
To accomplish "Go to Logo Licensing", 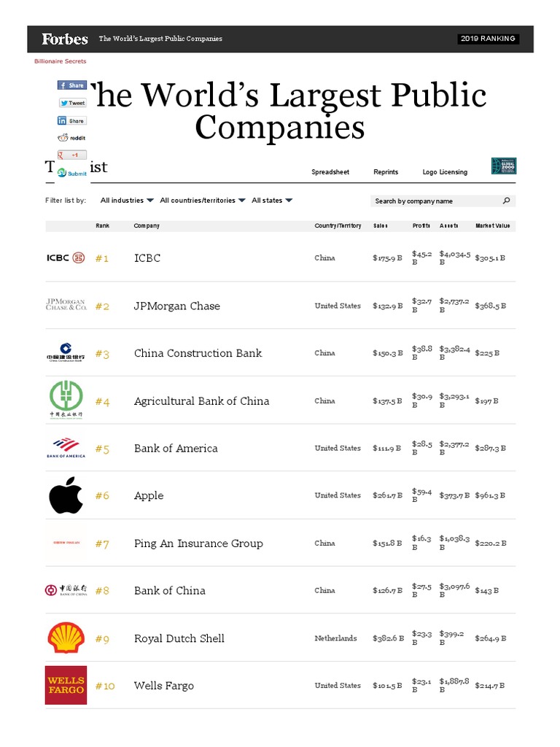I will [x=445, y=172].
